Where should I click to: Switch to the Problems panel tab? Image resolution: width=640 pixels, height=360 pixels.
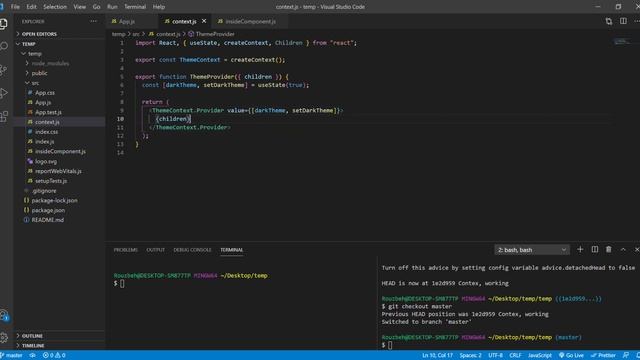(x=126, y=250)
